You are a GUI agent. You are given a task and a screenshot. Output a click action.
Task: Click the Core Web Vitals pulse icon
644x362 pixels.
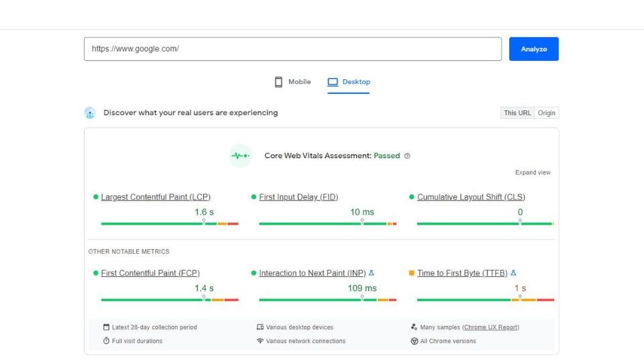click(x=240, y=156)
